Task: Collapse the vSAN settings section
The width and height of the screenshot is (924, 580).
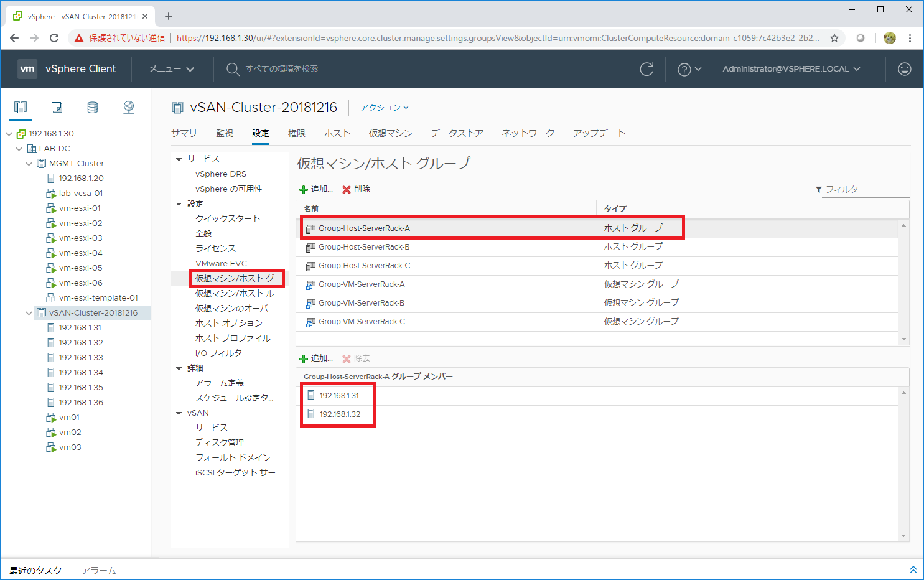Action: point(179,413)
